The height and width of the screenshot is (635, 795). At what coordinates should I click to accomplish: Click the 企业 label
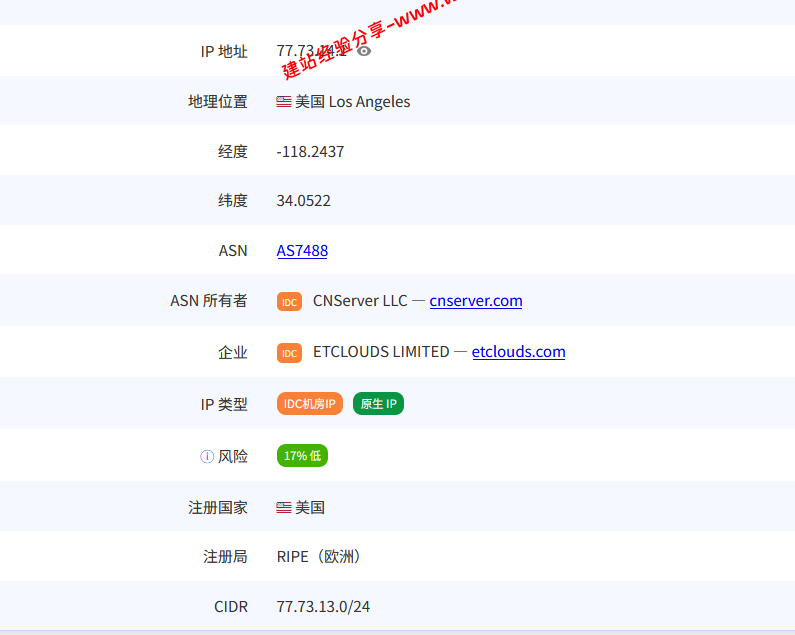[x=233, y=352]
